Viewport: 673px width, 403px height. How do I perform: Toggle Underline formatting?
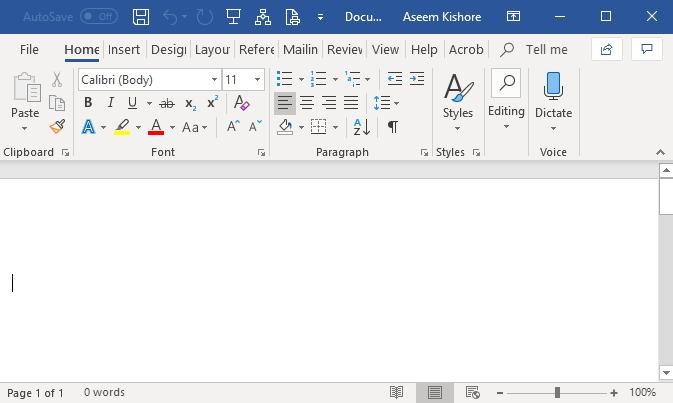[133, 103]
